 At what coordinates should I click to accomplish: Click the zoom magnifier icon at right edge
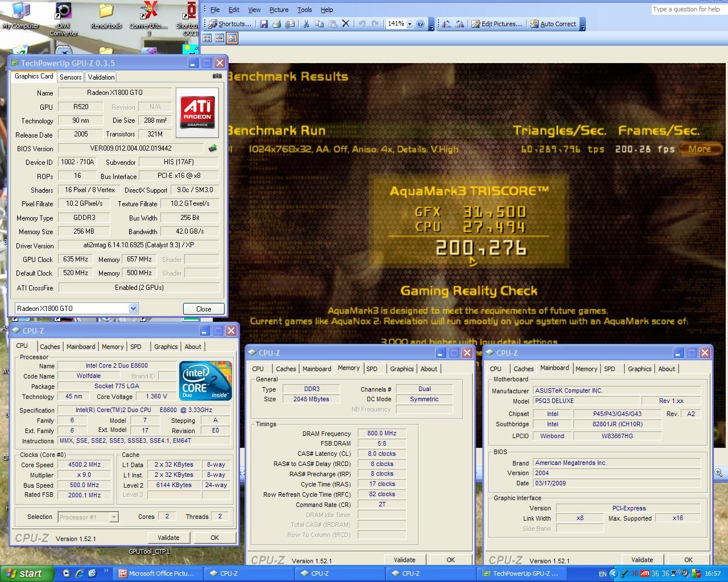(x=718, y=472)
